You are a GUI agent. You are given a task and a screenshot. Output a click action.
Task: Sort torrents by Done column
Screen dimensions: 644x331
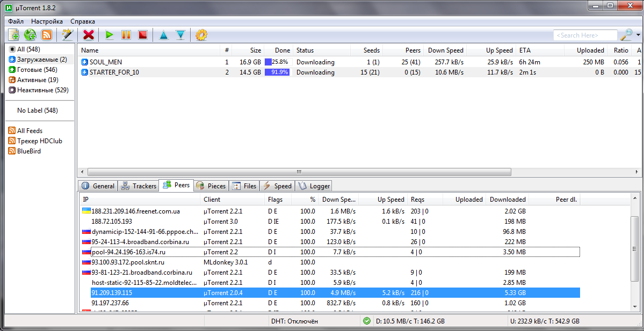pyautogui.click(x=278, y=50)
